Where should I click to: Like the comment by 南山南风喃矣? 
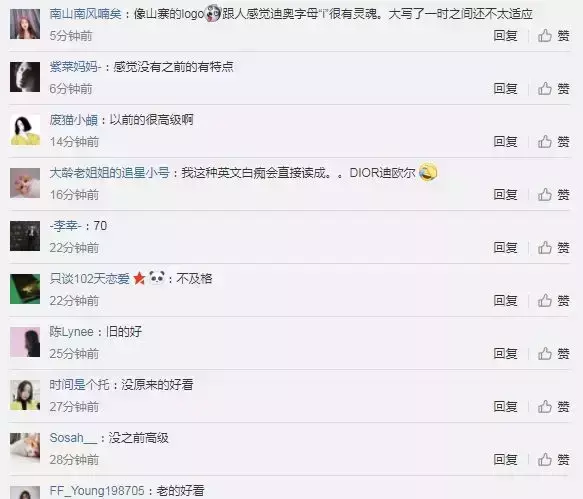(553, 36)
